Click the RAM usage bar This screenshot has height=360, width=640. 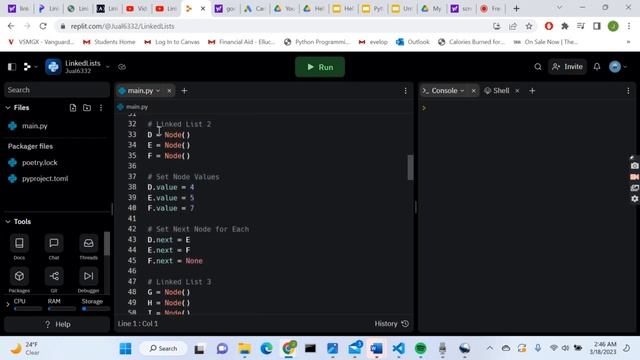click(x=62, y=309)
